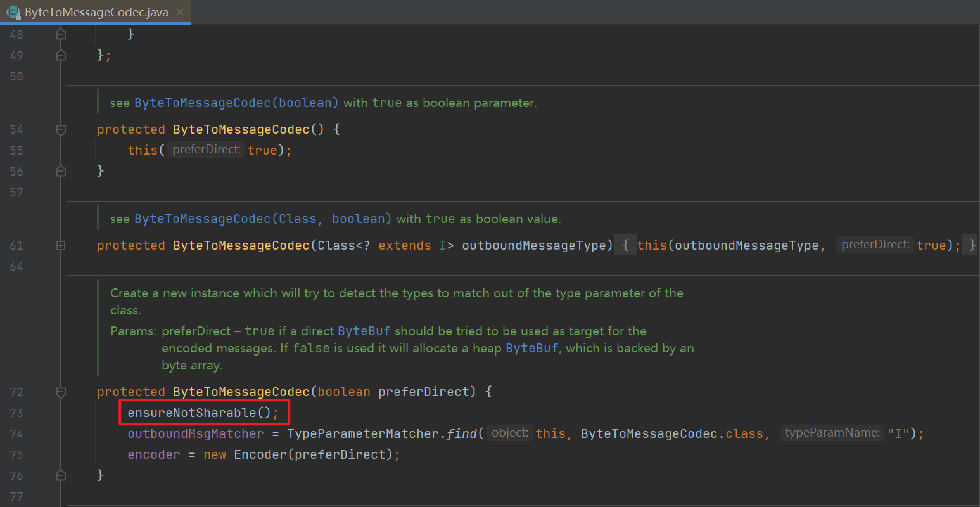Click the fold end marker at line 76
980x507 pixels.
[61, 475]
